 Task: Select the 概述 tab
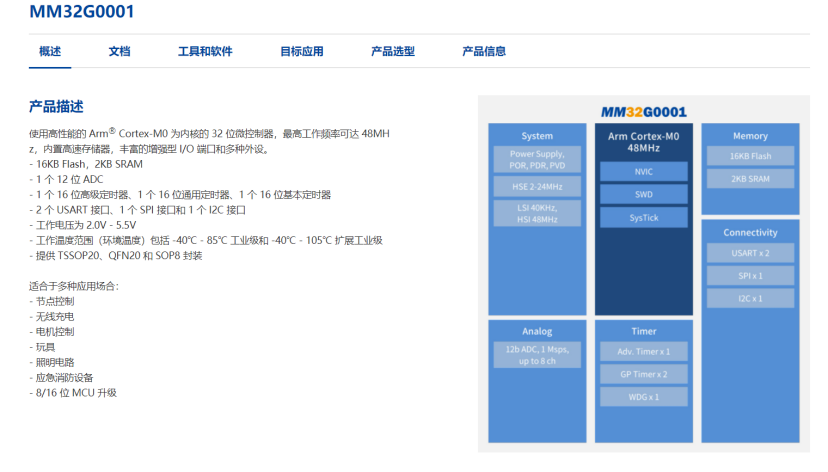[50, 52]
